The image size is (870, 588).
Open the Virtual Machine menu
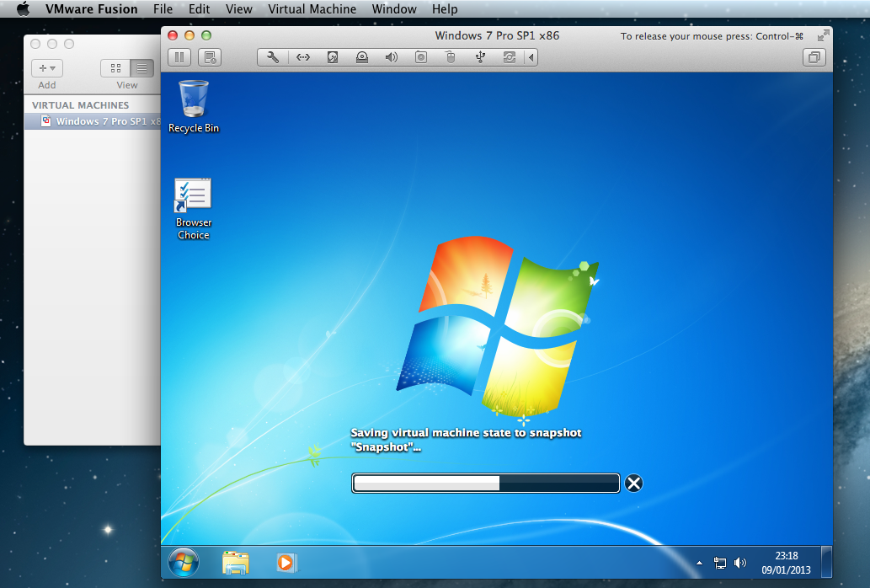pos(312,9)
